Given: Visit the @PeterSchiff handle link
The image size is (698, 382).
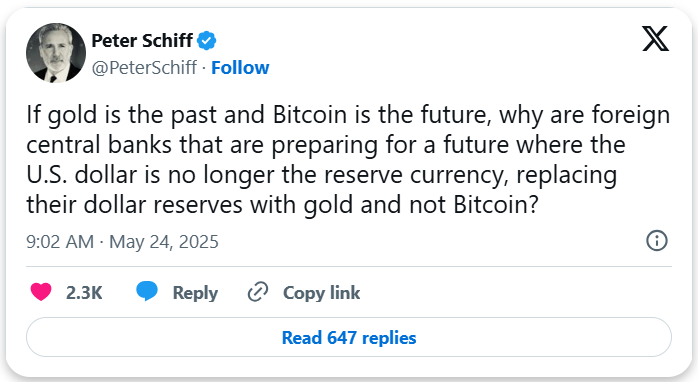Looking at the screenshot, I should pos(144,68).
